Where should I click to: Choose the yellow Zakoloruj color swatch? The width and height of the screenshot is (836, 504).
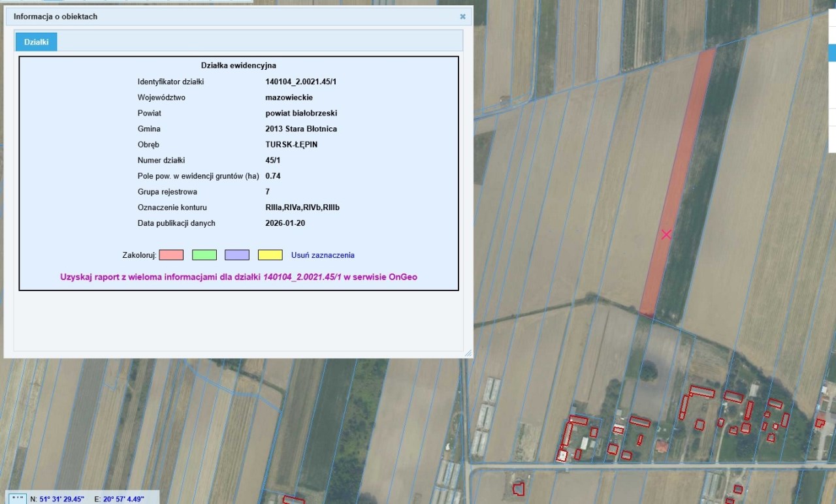pos(270,255)
